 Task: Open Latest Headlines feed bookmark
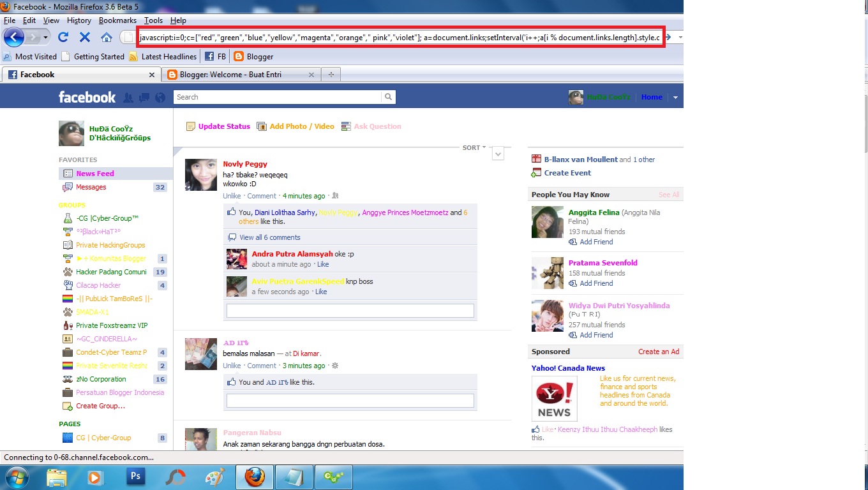pos(163,57)
